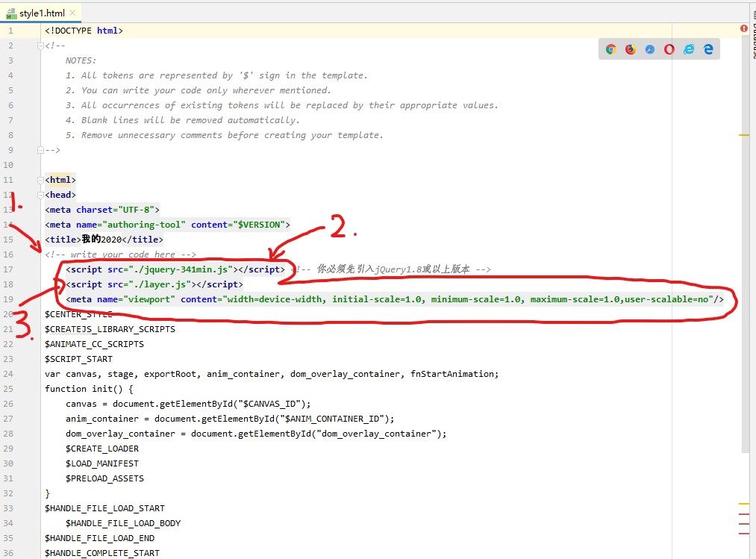Click the 'var canvas, stage' declaration line

click(x=272, y=374)
